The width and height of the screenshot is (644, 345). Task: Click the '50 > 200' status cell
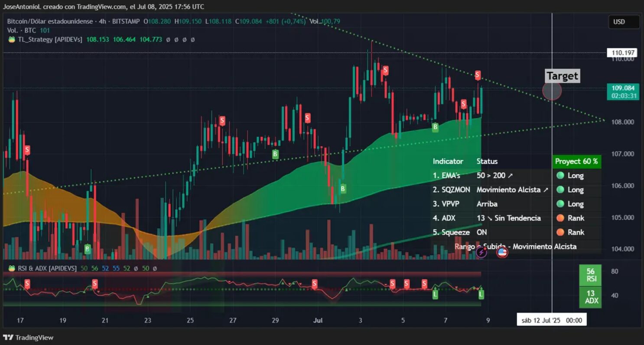[x=494, y=176]
